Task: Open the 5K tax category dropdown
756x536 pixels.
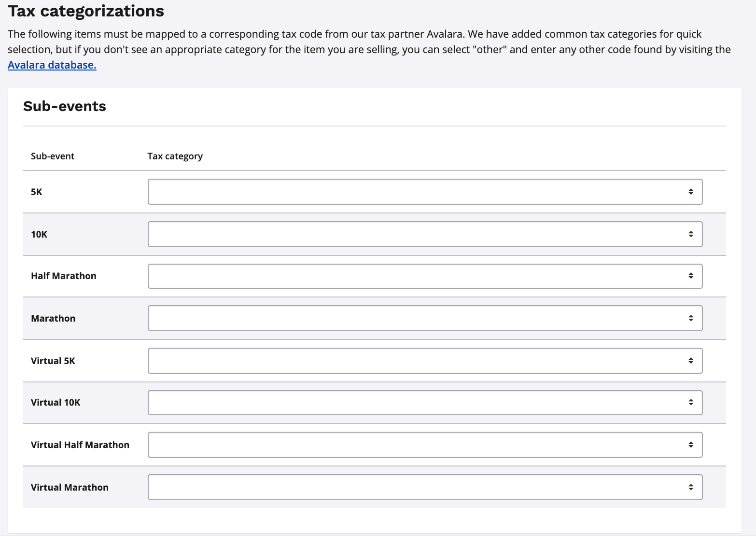Action: [x=425, y=192]
